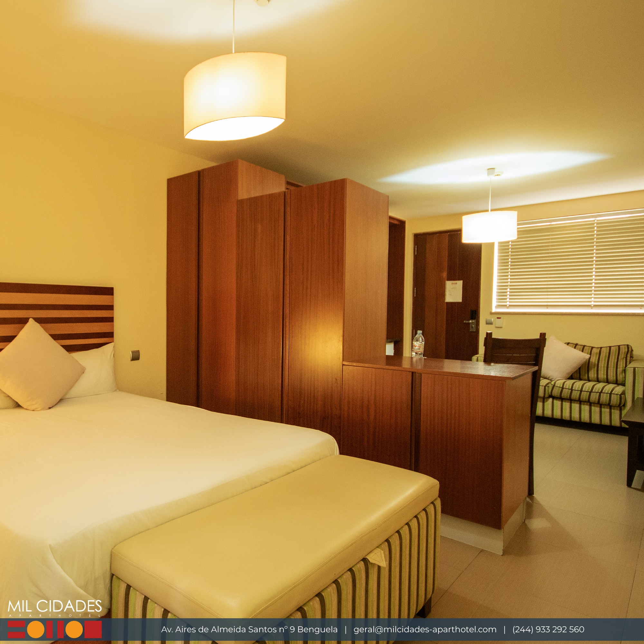Click the Mil Cidades Aparthotel logo text

[55, 609]
